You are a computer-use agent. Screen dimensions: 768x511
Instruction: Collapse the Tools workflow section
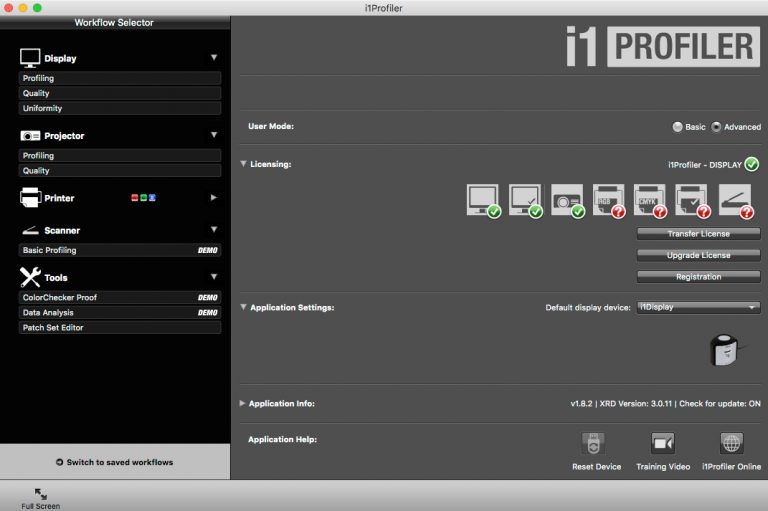[214, 276]
